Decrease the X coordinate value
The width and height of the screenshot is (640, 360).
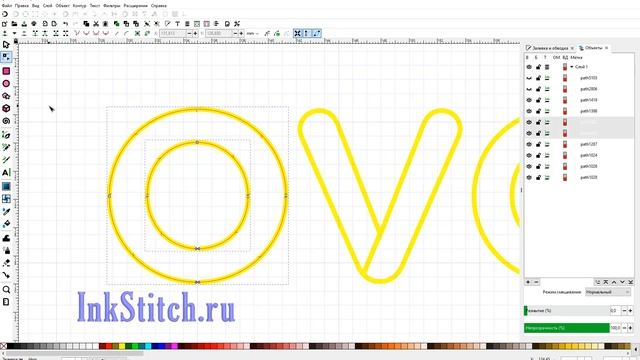coord(189,33)
